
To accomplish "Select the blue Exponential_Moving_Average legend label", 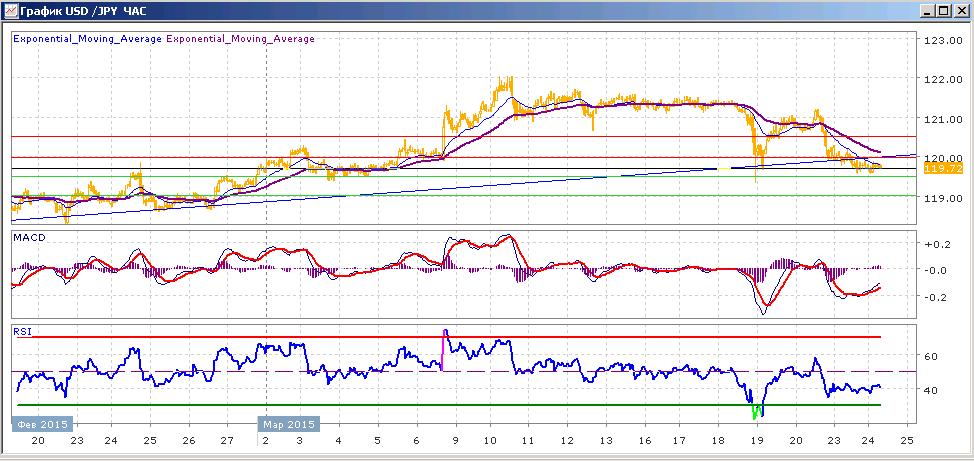I will point(88,38).
